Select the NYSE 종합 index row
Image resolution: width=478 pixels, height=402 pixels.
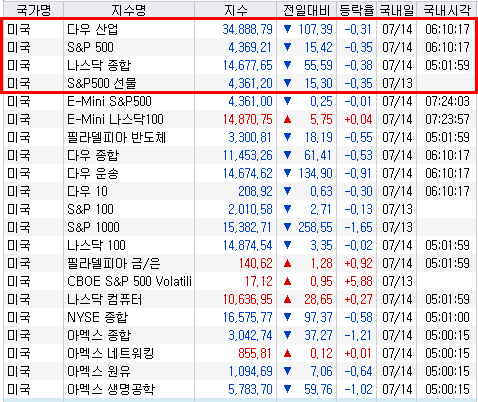(240, 317)
